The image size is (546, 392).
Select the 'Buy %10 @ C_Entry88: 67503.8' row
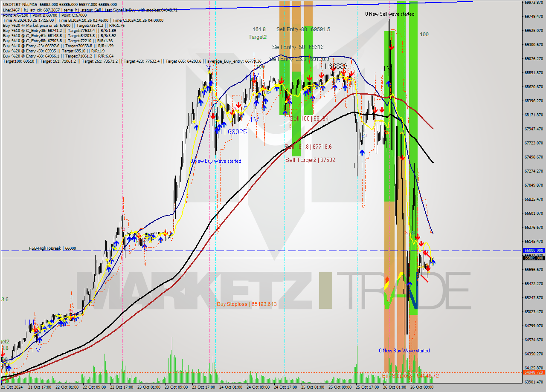point(57,41)
